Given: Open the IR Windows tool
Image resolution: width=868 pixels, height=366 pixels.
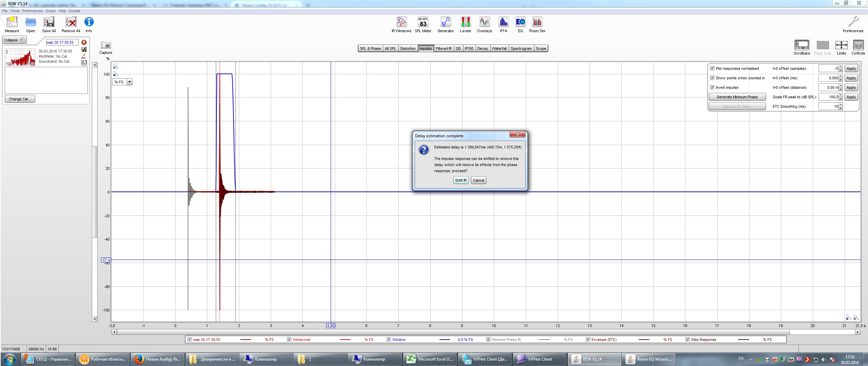Looking at the screenshot, I should pyautogui.click(x=401, y=22).
